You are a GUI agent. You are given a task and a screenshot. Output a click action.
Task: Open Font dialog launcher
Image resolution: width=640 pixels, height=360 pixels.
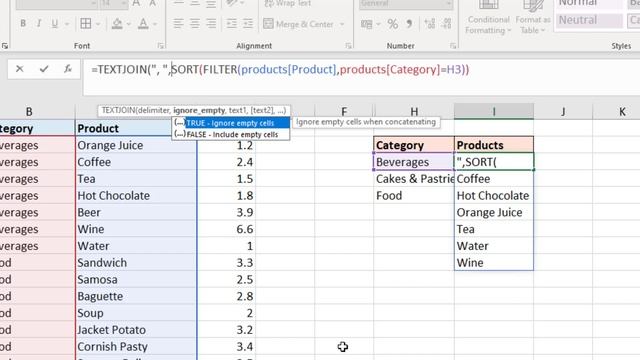pyautogui.click(x=161, y=46)
